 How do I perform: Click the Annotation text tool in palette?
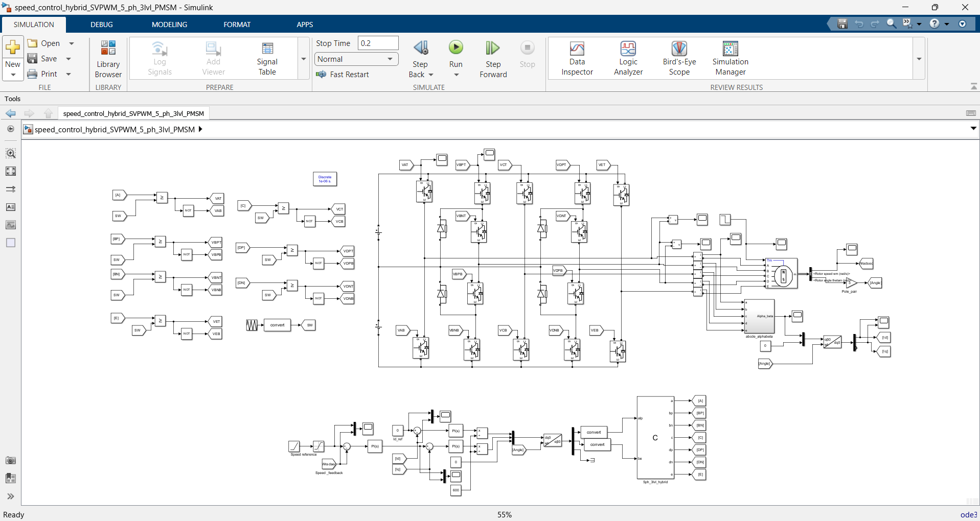[x=11, y=207]
